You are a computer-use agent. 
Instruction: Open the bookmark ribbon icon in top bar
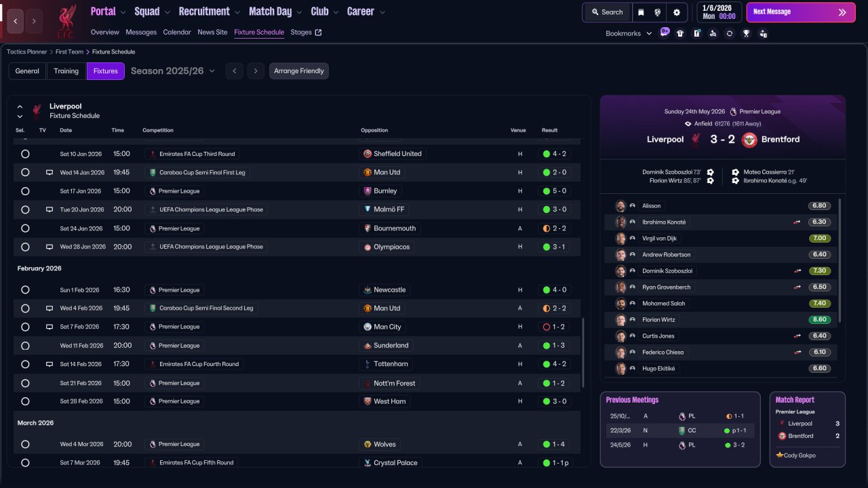[x=642, y=12]
